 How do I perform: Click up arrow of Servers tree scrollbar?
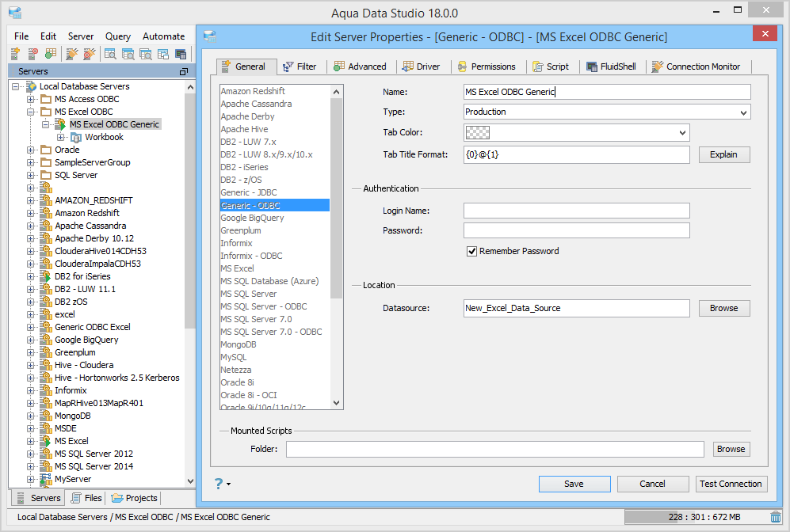[190, 87]
